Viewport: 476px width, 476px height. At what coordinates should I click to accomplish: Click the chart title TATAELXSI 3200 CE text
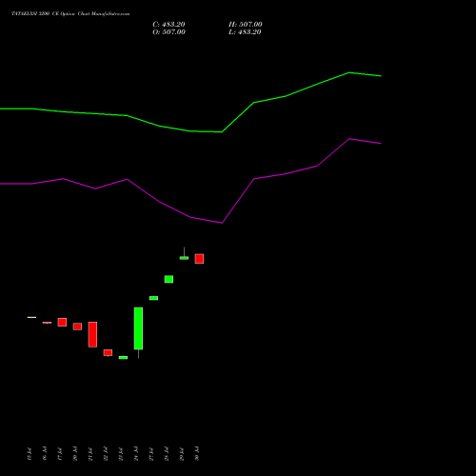coord(70,13)
